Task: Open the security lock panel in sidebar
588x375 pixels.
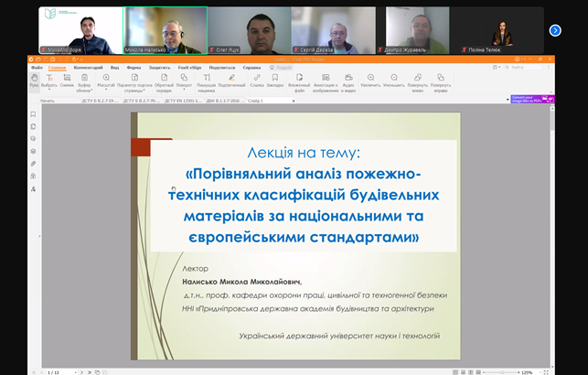Action: 33,176
